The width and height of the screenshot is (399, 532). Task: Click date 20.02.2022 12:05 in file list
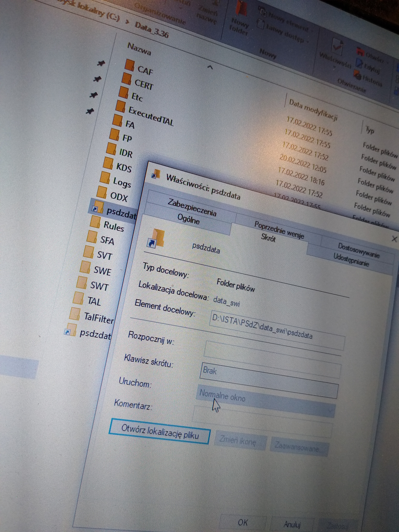tap(303, 164)
